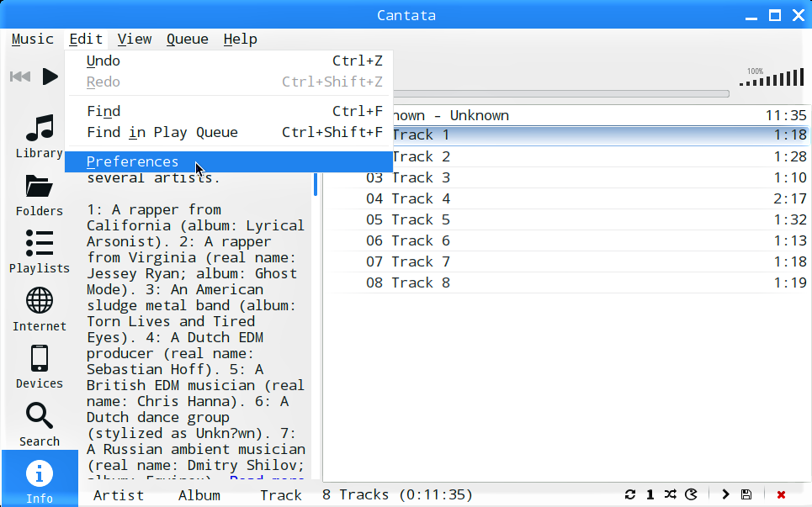The width and height of the screenshot is (812, 507).
Task: Select 06 Track 6 in play queue
Action: click(567, 240)
